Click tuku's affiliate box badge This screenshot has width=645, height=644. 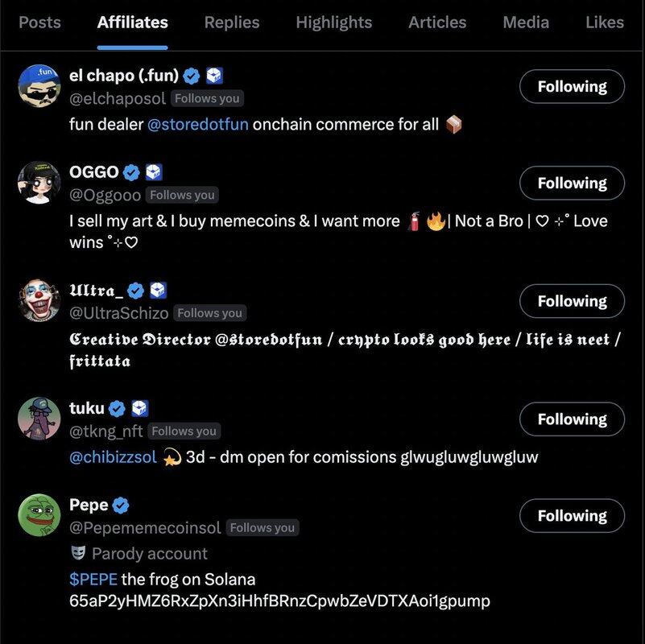[x=140, y=408]
